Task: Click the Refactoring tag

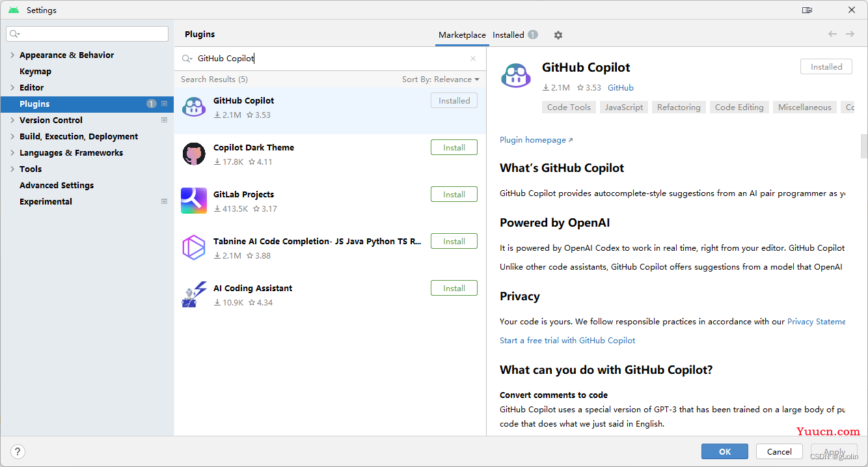Action: (679, 107)
